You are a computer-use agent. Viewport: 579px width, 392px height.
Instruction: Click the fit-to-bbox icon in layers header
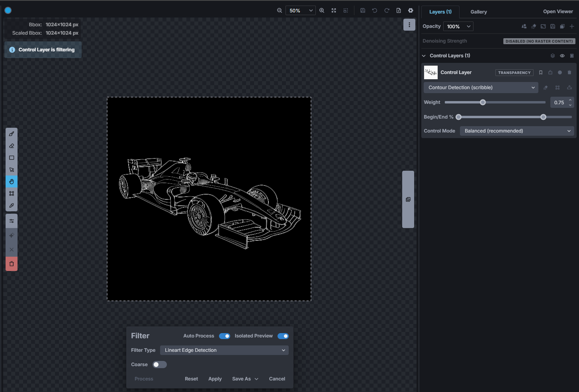pos(543,26)
